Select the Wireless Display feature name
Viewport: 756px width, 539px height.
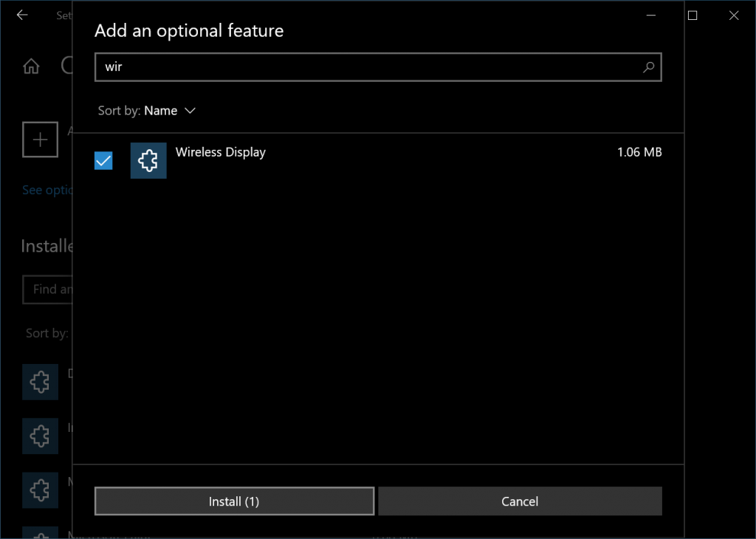(x=220, y=152)
